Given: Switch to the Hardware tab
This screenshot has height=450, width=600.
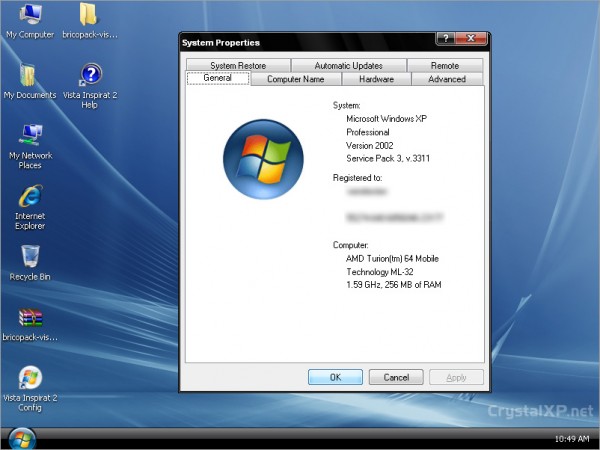Looking at the screenshot, I should (x=377, y=79).
